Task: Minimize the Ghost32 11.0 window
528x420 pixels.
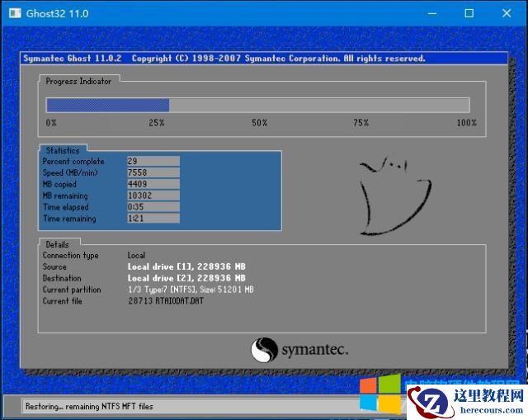Action: tap(432, 13)
